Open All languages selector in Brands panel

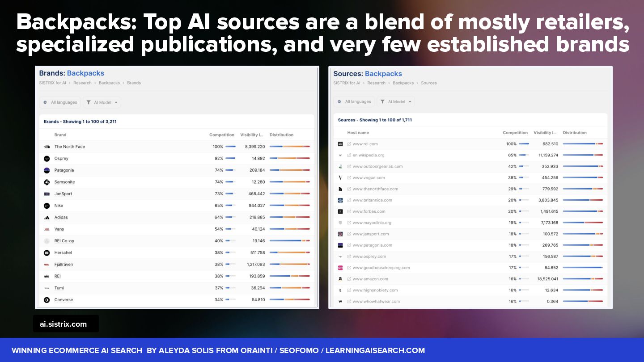click(60, 102)
